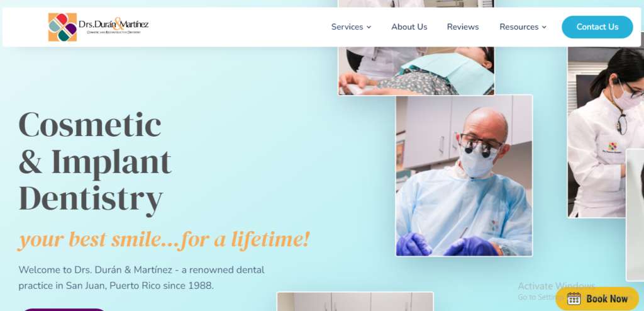644x311 pixels.
Task: Open the Reviews page
Action: [x=463, y=27]
